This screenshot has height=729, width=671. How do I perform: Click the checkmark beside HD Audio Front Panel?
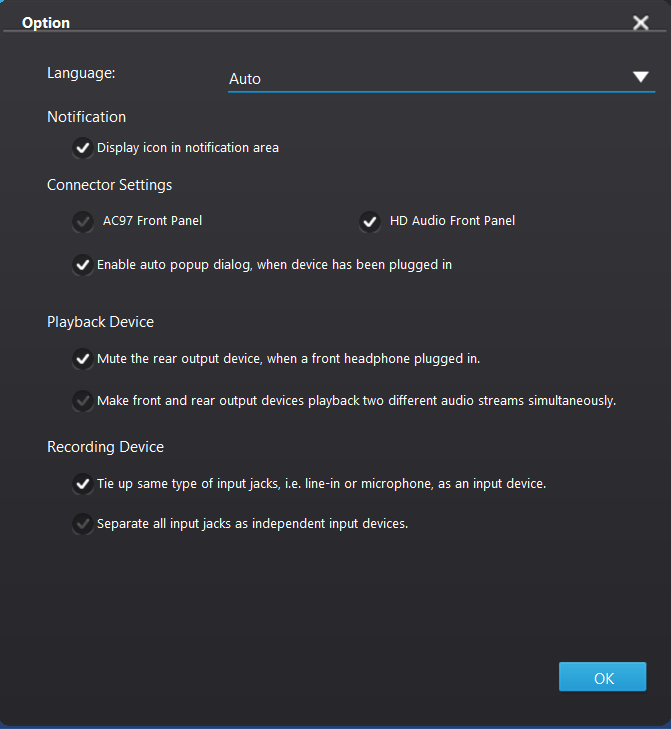[371, 221]
